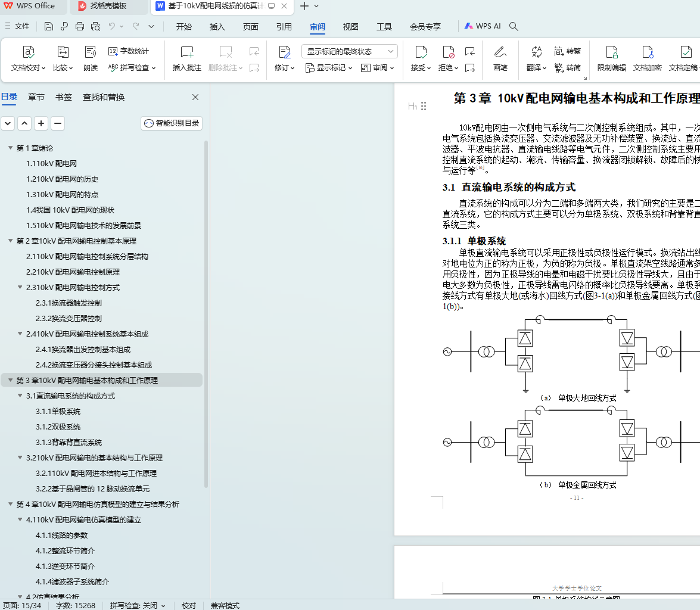Click 插入批注 to insert a comment
Viewport: 700px width, 610px height.
pos(187,58)
